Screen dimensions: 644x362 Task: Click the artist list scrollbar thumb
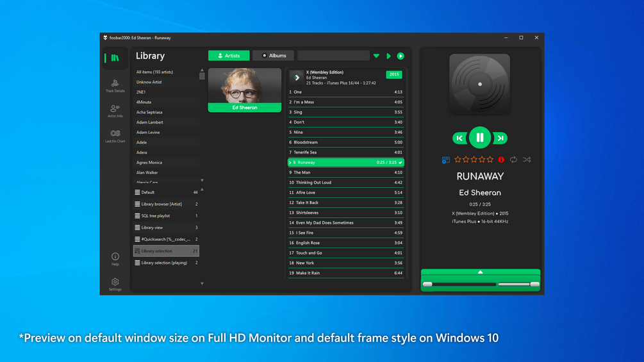pyautogui.click(x=202, y=76)
